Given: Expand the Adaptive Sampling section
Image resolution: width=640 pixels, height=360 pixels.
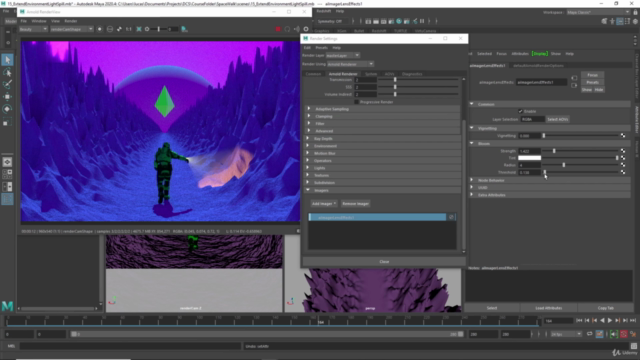Looking at the screenshot, I should click(384, 109).
